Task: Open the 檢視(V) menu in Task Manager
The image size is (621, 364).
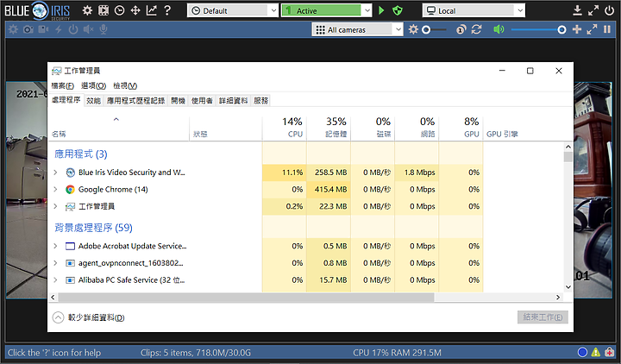Action: tap(125, 85)
